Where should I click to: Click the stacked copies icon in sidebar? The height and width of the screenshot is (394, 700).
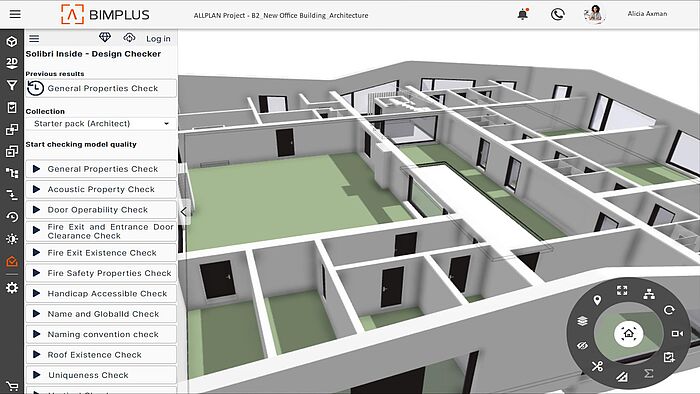click(x=12, y=151)
